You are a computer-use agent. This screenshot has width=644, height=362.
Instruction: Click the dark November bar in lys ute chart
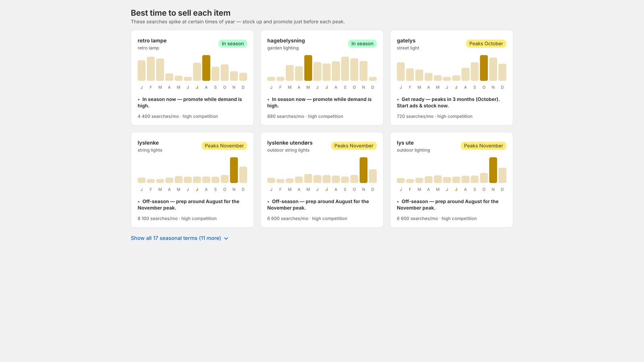click(x=493, y=170)
